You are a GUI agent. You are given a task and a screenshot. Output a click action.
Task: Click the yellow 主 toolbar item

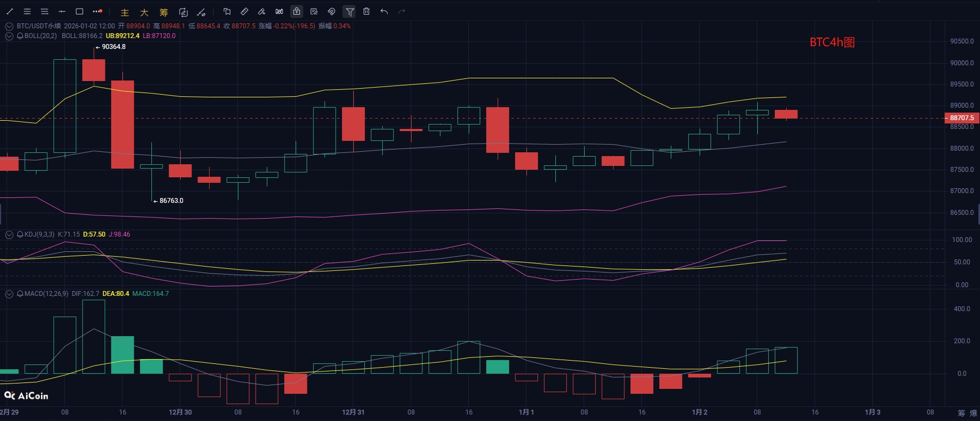(x=125, y=12)
